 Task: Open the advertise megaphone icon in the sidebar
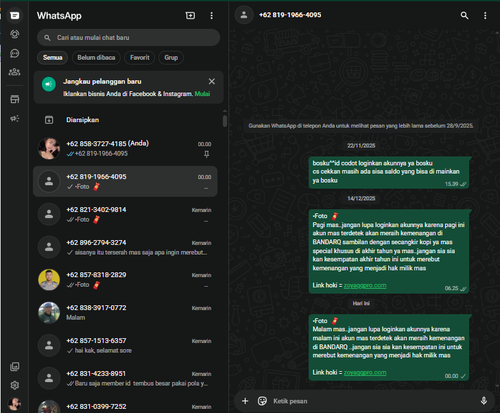(14, 119)
